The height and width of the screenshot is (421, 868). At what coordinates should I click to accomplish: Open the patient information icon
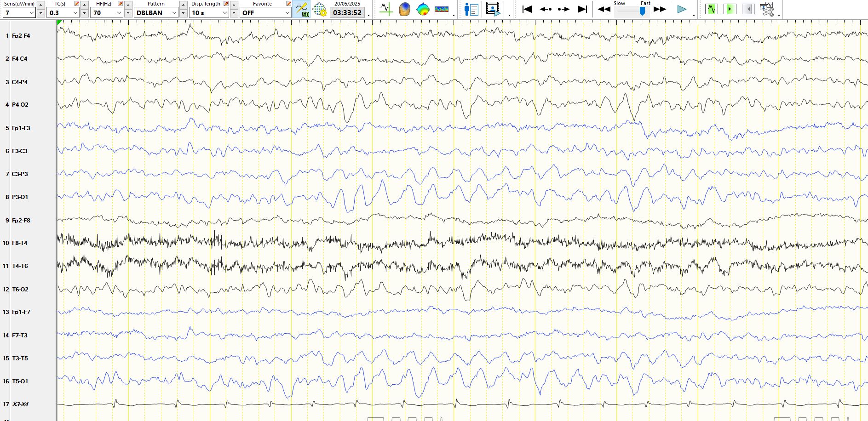click(x=471, y=9)
